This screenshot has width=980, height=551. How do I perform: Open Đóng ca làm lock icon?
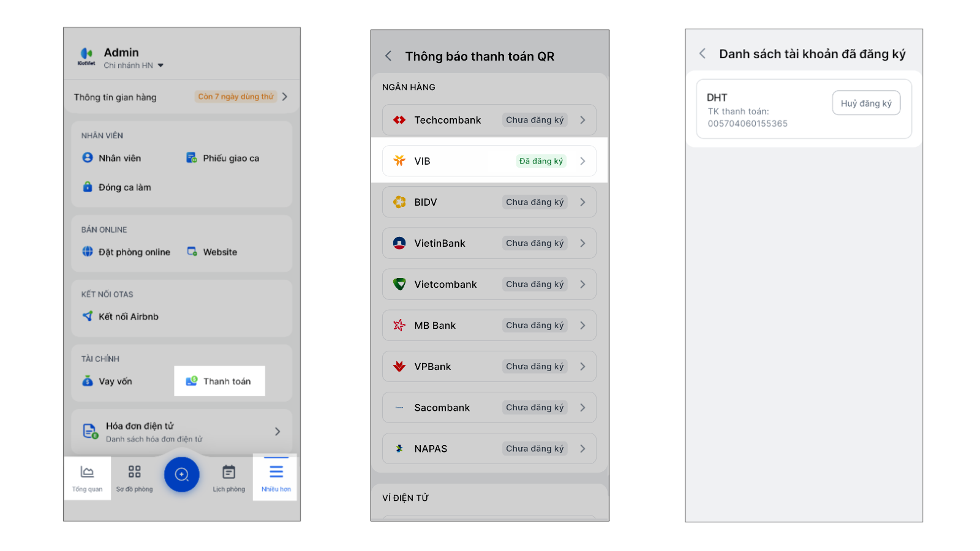pyautogui.click(x=88, y=187)
